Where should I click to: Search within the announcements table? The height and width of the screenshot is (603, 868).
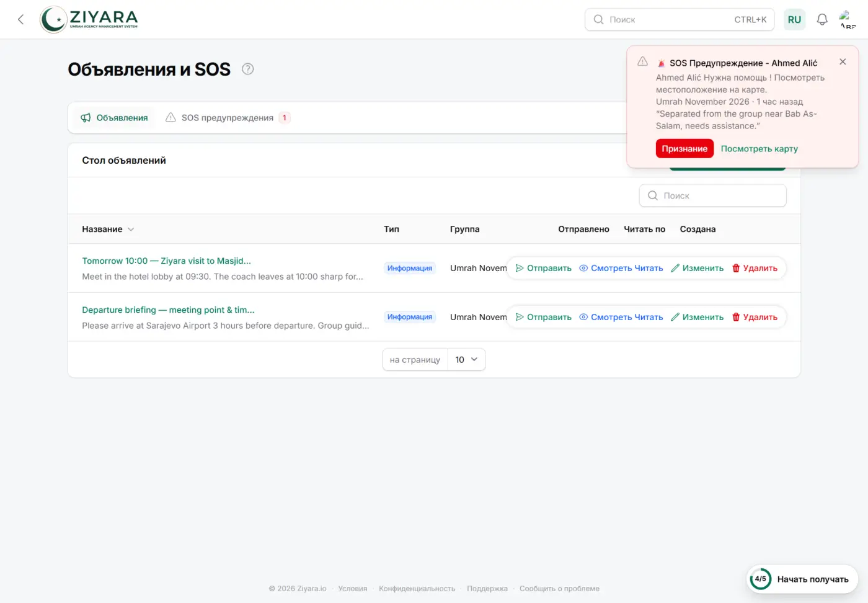tap(713, 195)
